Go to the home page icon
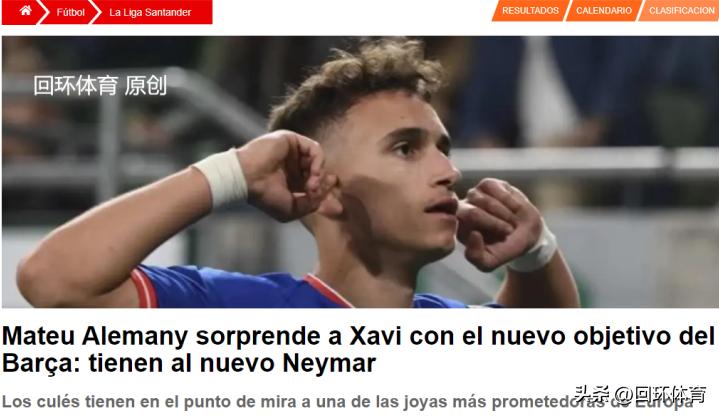 pos(25,11)
